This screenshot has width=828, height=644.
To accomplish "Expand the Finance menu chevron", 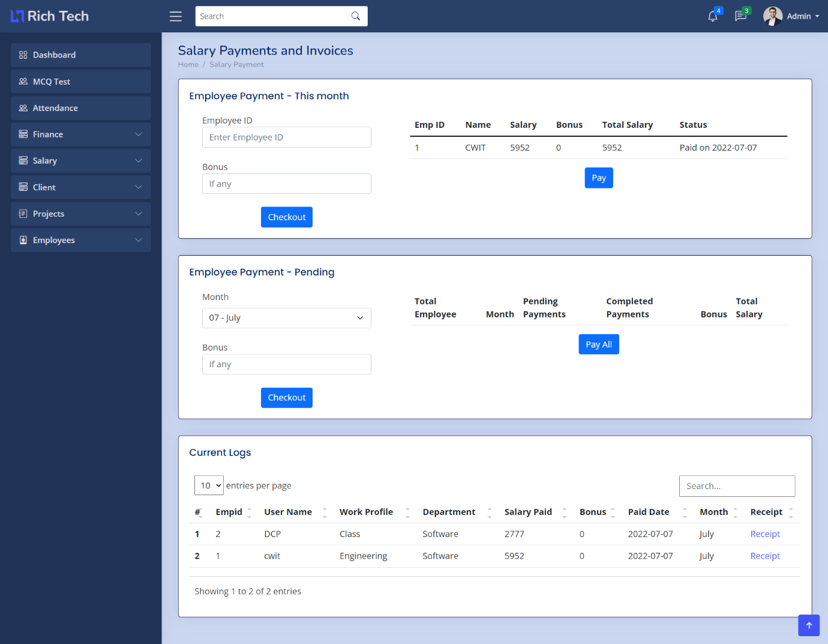I will coord(139,134).
